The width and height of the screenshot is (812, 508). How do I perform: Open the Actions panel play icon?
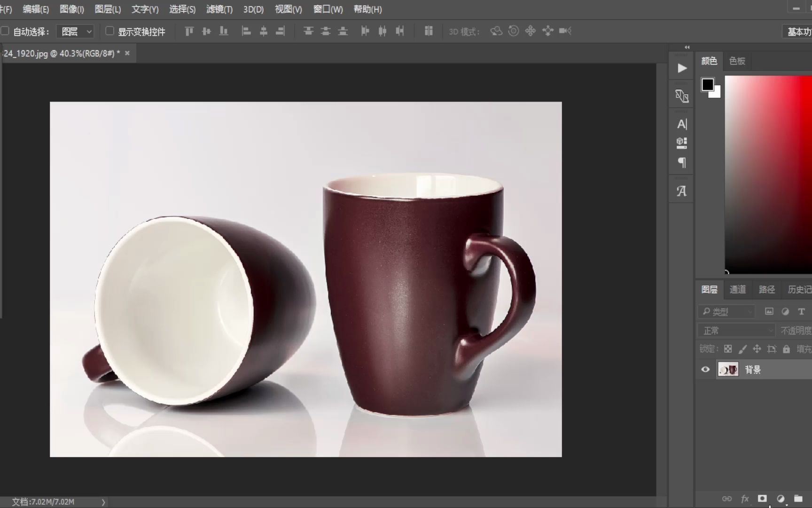[682, 68]
